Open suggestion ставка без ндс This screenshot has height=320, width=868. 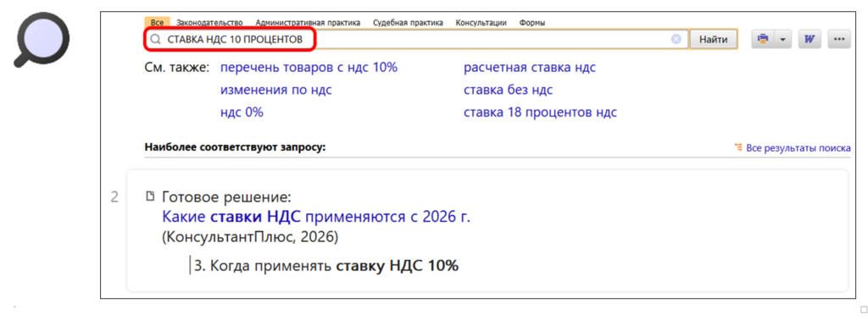click(x=509, y=90)
